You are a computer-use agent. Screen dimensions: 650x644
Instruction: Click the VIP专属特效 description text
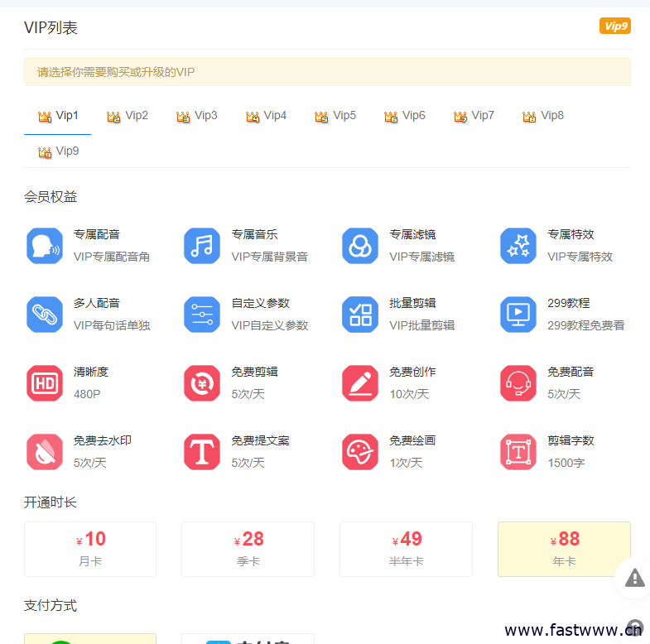tap(580, 257)
